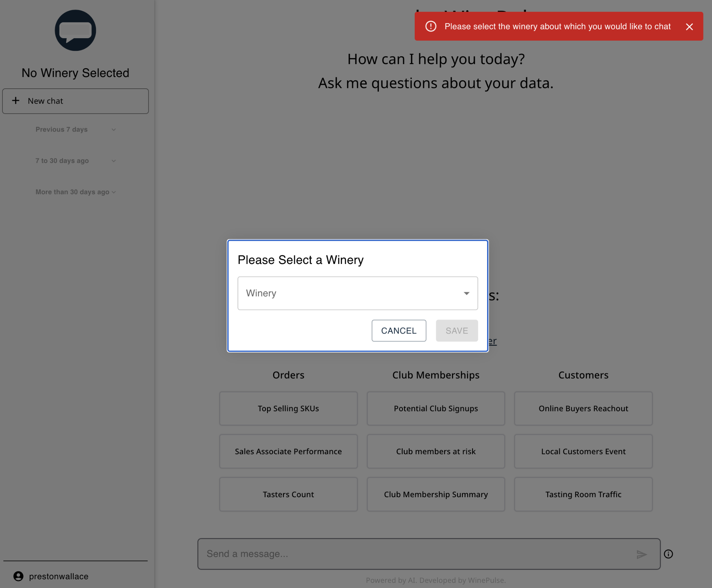Expand the 7 to 30 days ago chevron
Viewport: 712px width, 588px height.
(x=114, y=161)
